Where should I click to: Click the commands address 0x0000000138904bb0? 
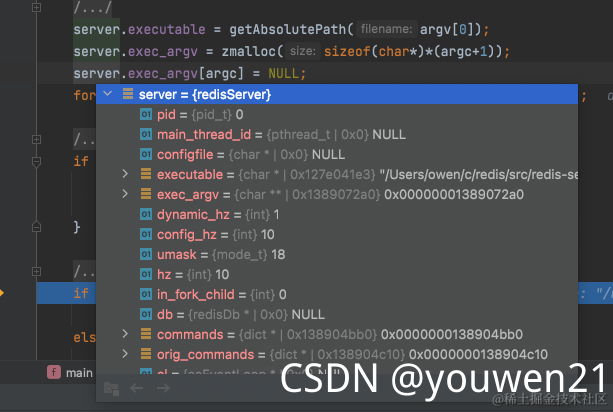[x=452, y=334]
